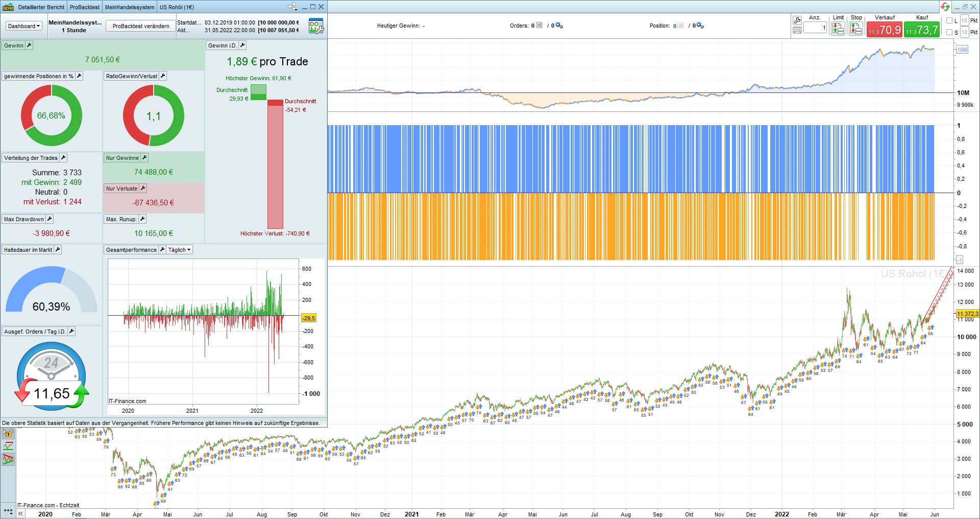Select the Detaillierter Bericht tab
Screen dimensions: 980x519
coord(41,7)
